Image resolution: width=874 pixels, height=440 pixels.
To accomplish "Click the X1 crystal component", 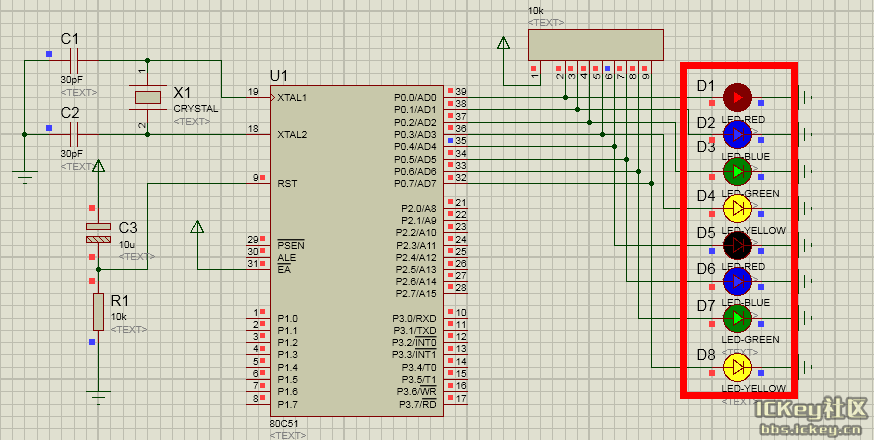I will tap(148, 97).
